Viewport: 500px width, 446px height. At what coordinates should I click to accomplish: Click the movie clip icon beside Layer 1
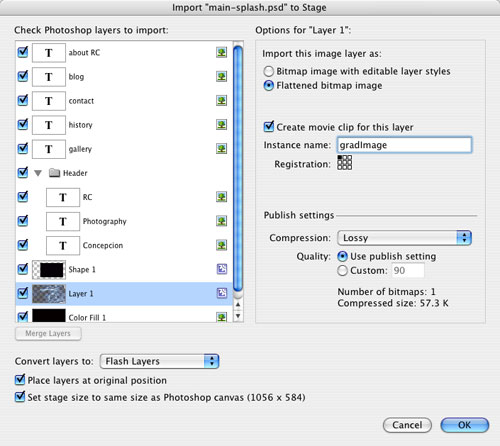222,293
